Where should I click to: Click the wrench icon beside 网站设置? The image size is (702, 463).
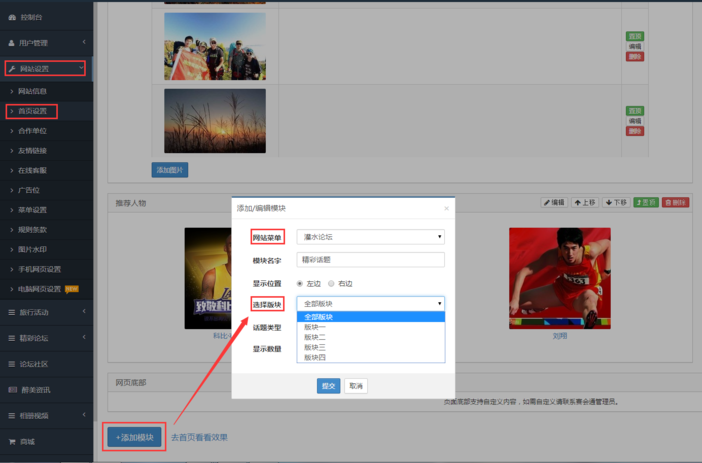click(x=10, y=68)
